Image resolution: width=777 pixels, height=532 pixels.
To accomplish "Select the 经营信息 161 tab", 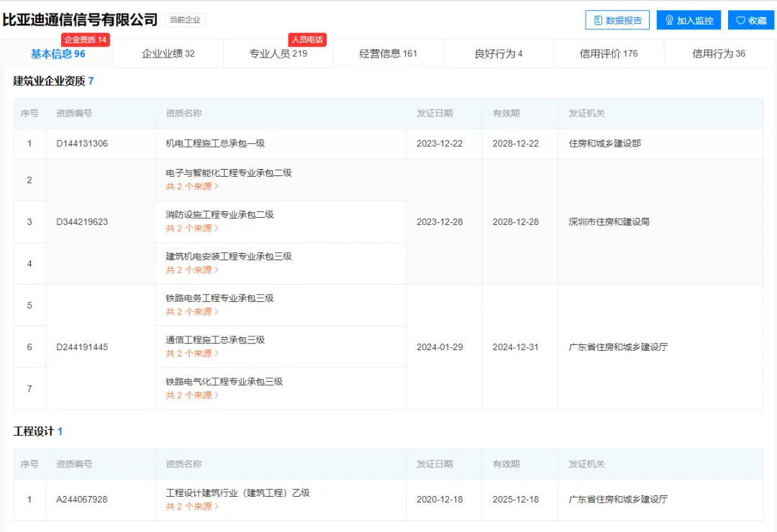I will [x=388, y=53].
